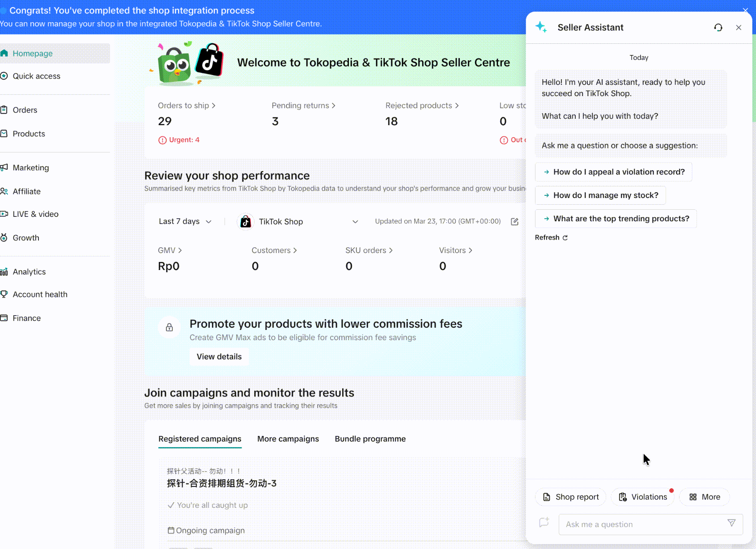
Task: Open Homepage from the sidebar menu
Action: pyautogui.click(x=55, y=53)
